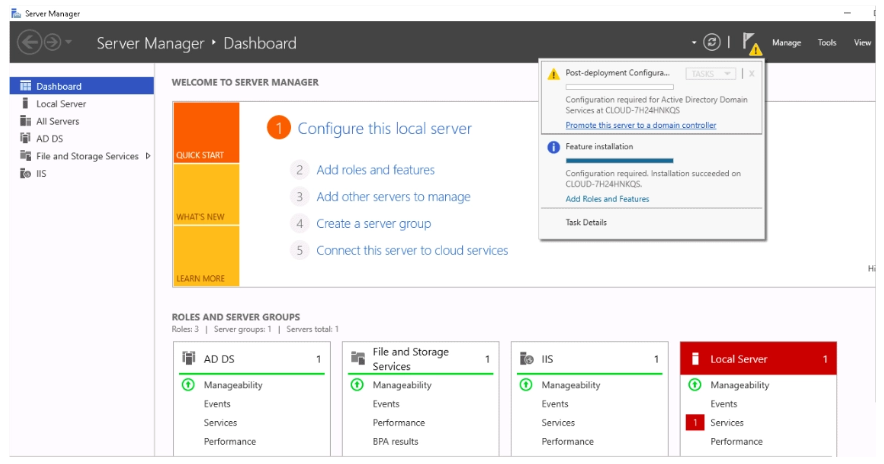884x464 pixels.
Task: Click the IIS tile icon
Action: coord(527,359)
